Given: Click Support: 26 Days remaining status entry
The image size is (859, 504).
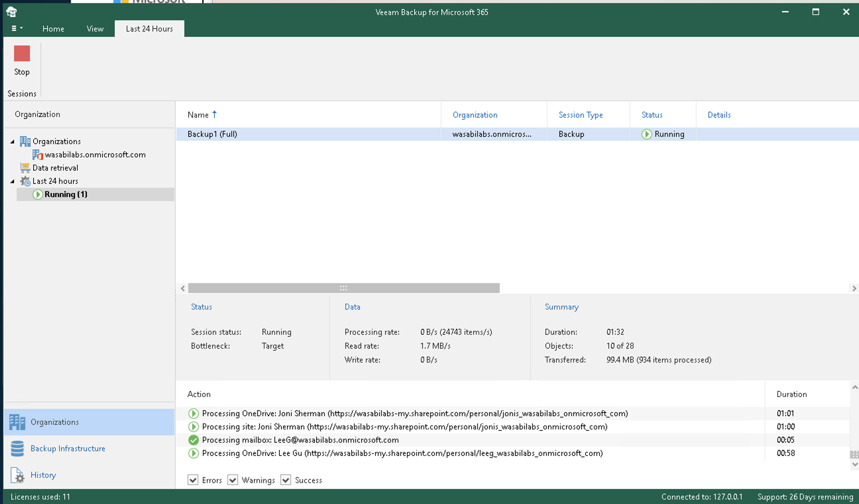Looking at the screenshot, I should point(805,497).
